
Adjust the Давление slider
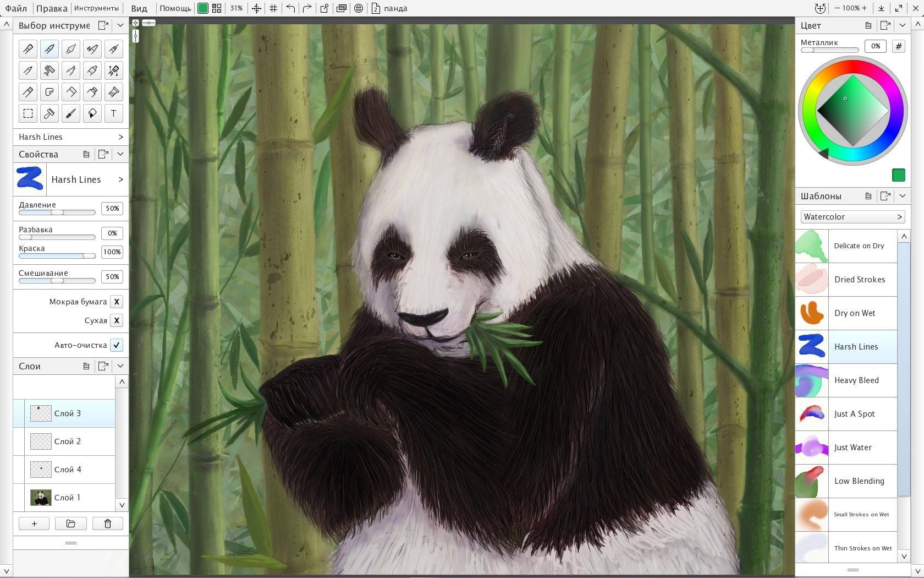pos(57,212)
